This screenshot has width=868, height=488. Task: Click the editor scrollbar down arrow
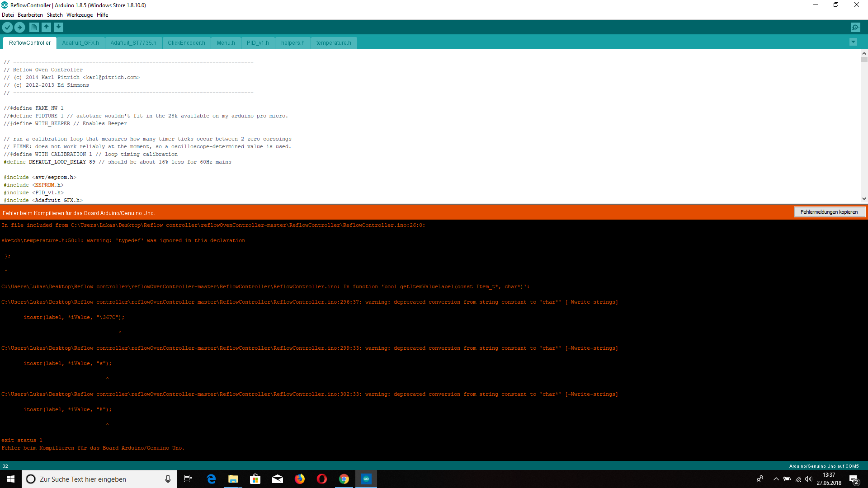point(864,199)
